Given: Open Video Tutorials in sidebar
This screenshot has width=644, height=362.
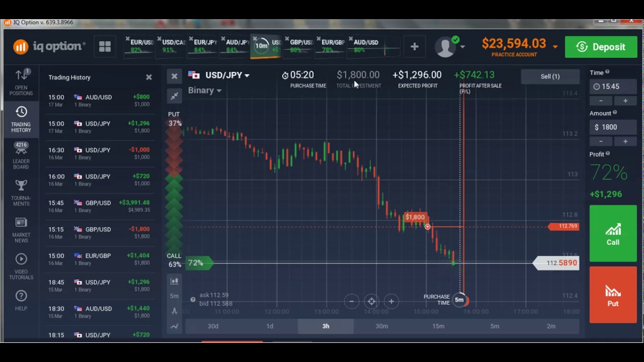Looking at the screenshot, I should click(x=21, y=266).
